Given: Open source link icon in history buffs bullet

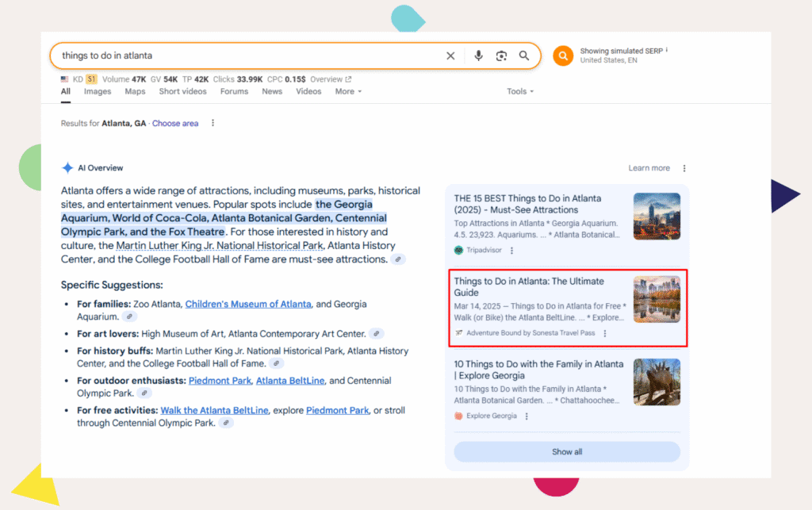Looking at the screenshot, I should tap(276, 363).
